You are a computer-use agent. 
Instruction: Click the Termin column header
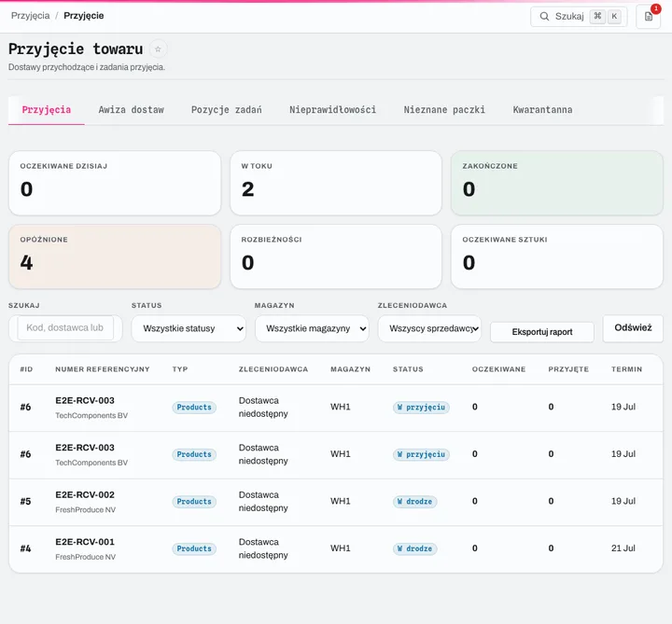pos(626,369)
